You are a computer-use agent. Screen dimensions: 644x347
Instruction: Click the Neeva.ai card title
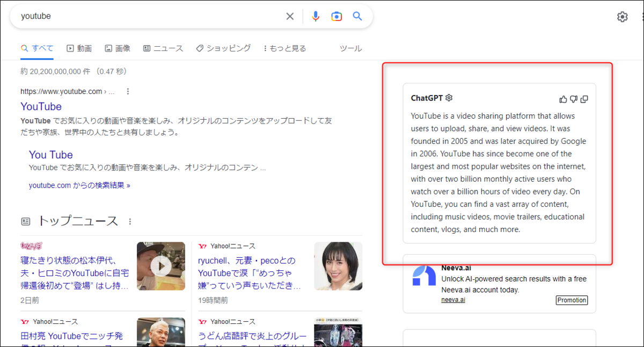tap(457, 268)
